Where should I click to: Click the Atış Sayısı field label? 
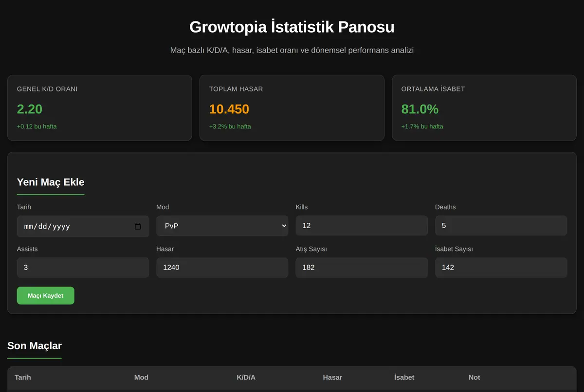point(311,249)
